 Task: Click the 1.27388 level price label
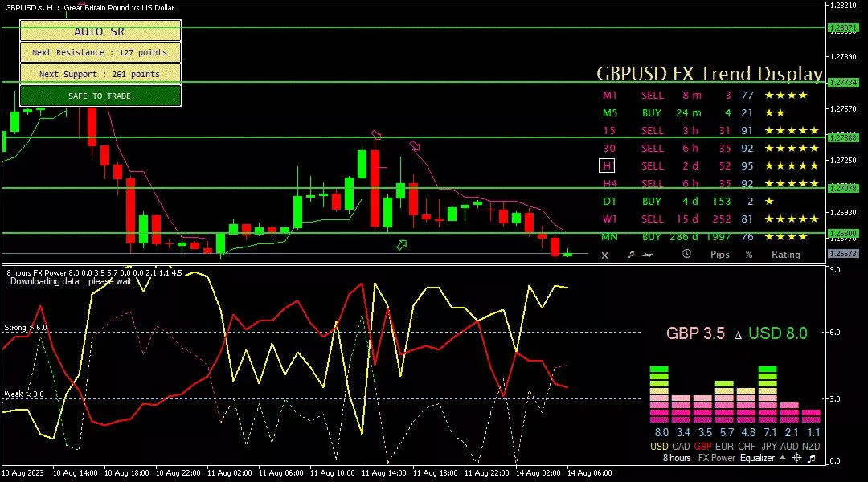pyautogui.click(x=842, y=137)
